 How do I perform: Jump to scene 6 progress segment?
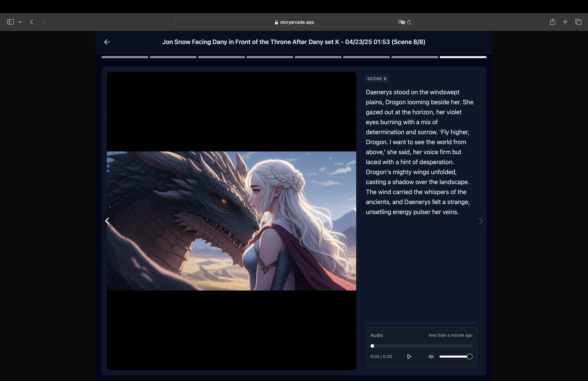point(366,57)
